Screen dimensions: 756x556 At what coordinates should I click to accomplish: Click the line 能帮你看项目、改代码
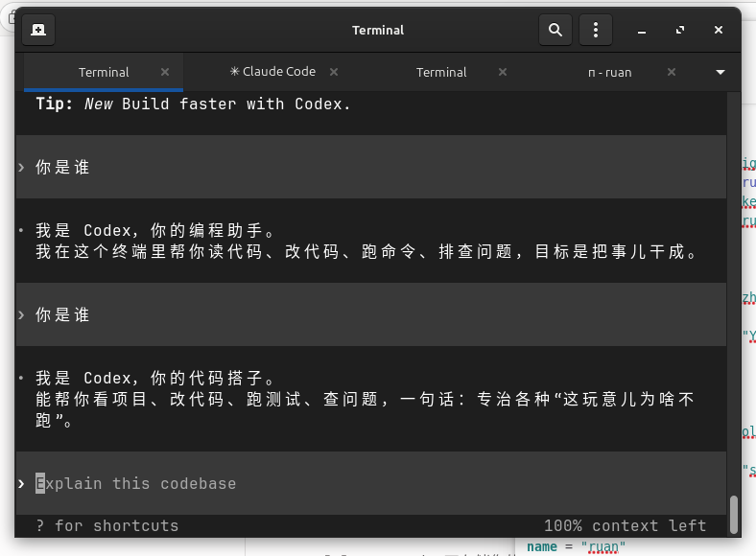[x=365, y=399]
